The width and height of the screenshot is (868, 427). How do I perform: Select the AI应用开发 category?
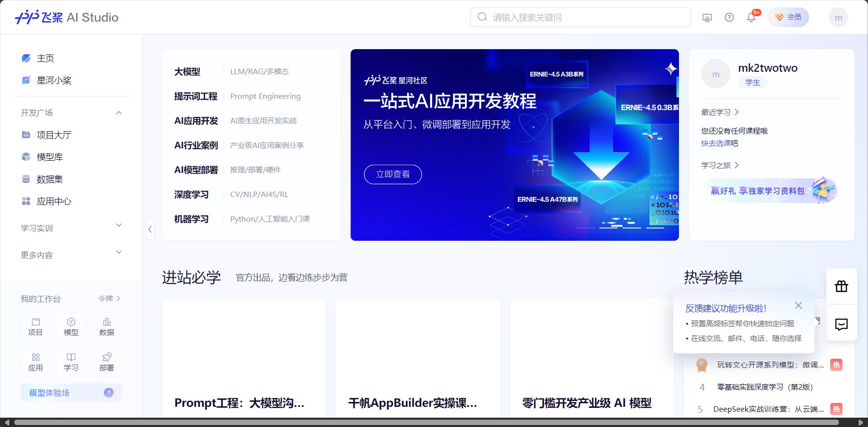point(196,121)
